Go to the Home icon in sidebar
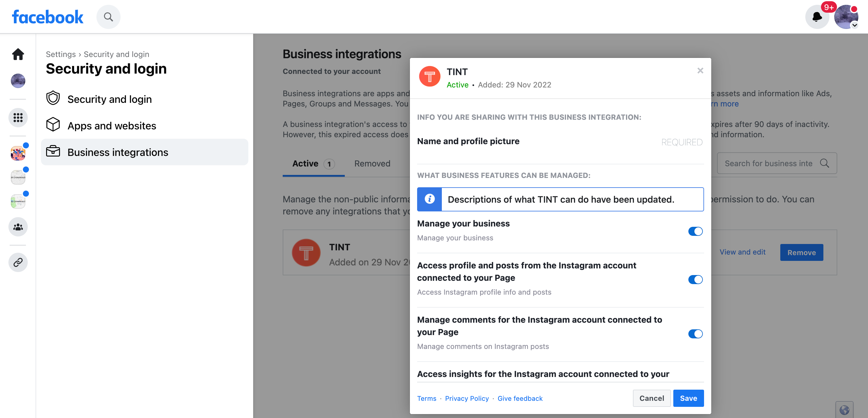Viewport: 868px width, 418px height. coord(18,54)
